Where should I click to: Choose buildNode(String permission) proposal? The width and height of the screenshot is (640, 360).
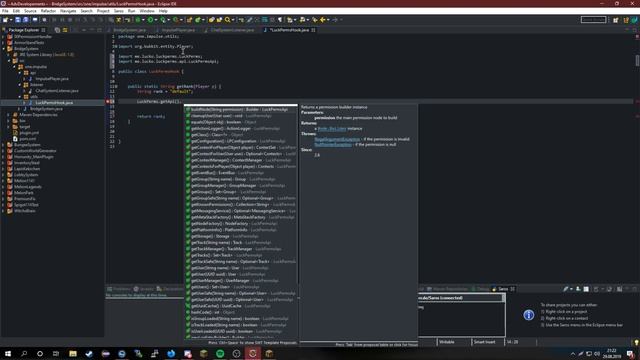click(240, 109)
